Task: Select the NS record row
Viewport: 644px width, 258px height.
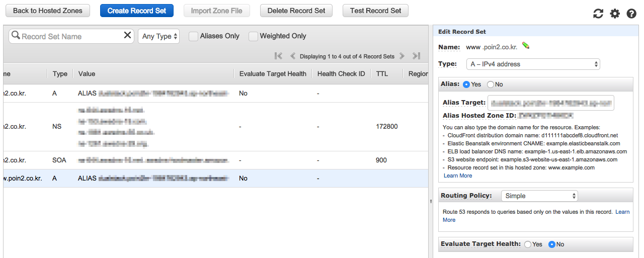Action: coord(216,127)
